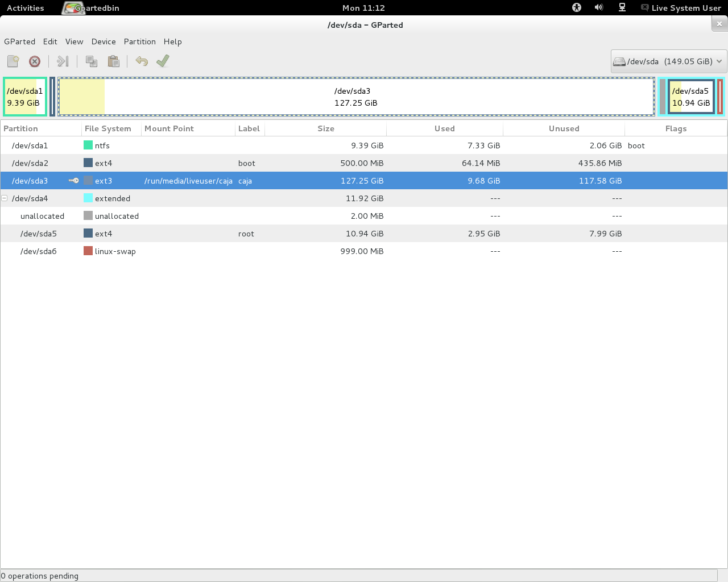
Task: Select the thin /dev/sda2 block in disk map
Action: (52, 97)
